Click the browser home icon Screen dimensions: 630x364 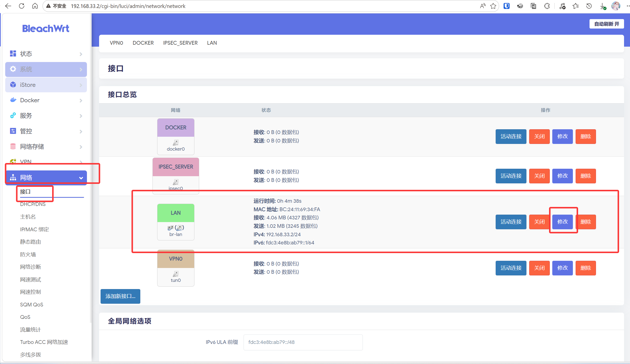pos(35,6)
